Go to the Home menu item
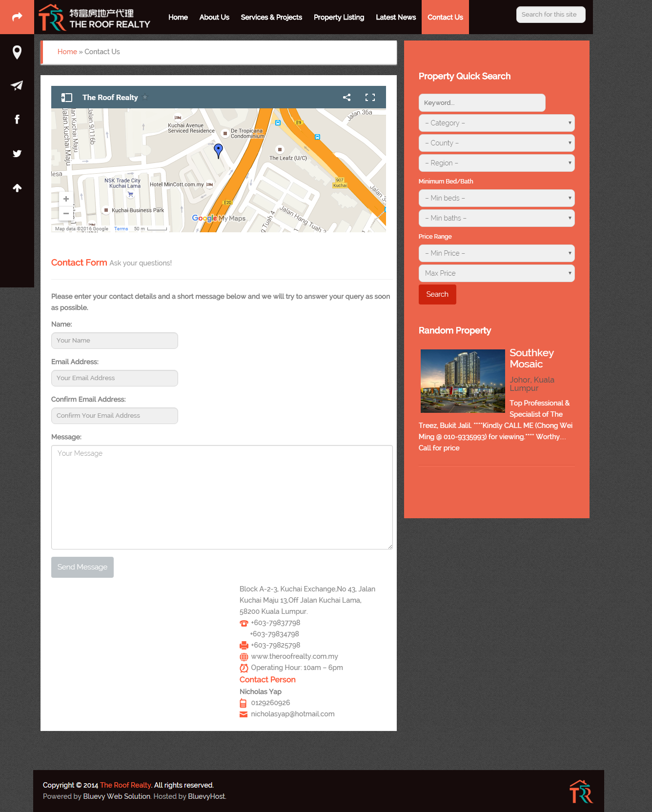The height and width of the screenshot is (812, 652). (178, 17)
